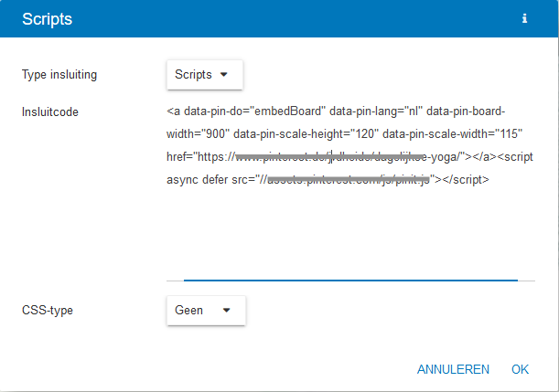
Task: Click the Scripts dialog title
Action: (x=47, y=18)
